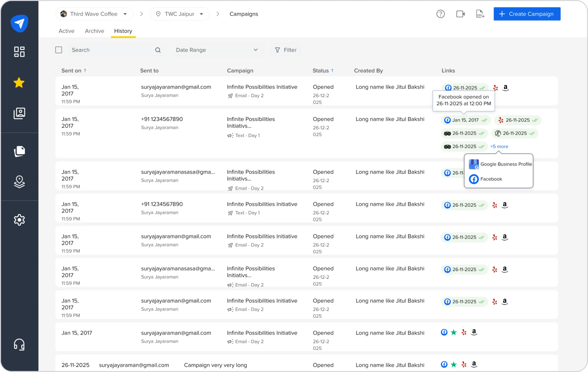
Task: Expand the Third Wave Coffee dropdown
Action: (x=94, y=14)
